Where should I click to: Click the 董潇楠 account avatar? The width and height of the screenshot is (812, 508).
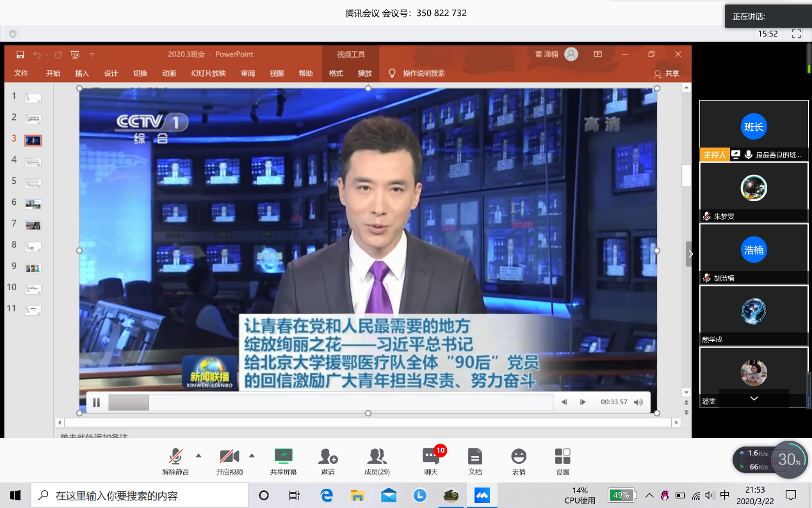click(571, 54)
